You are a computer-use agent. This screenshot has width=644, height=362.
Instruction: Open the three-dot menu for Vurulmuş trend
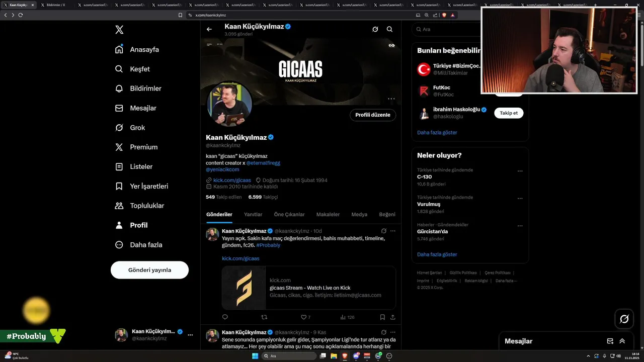520,198
